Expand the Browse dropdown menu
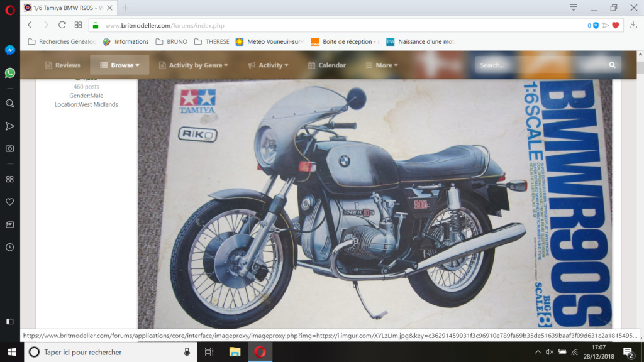644x362 pixels. tap(119, 65)
